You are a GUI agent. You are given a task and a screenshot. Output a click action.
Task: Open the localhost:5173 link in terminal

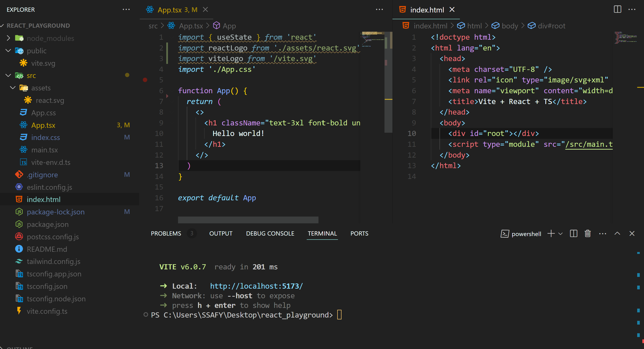pos(256,286)
